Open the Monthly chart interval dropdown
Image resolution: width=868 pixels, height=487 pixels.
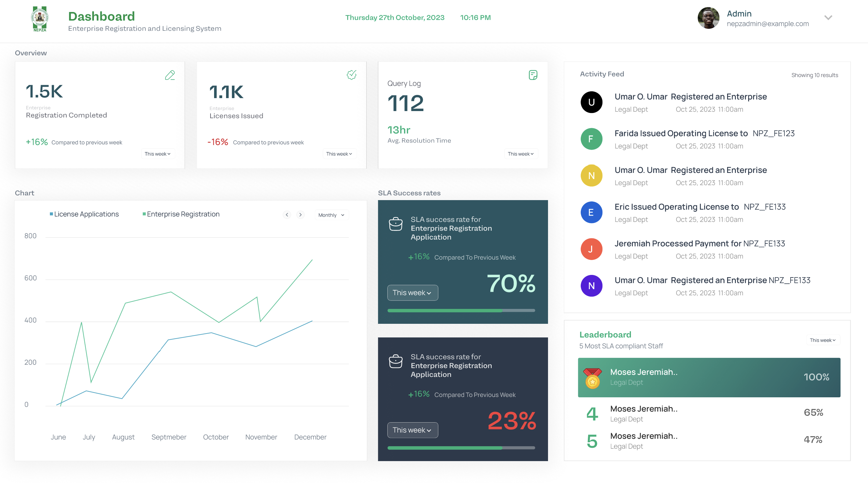[331, 215]
